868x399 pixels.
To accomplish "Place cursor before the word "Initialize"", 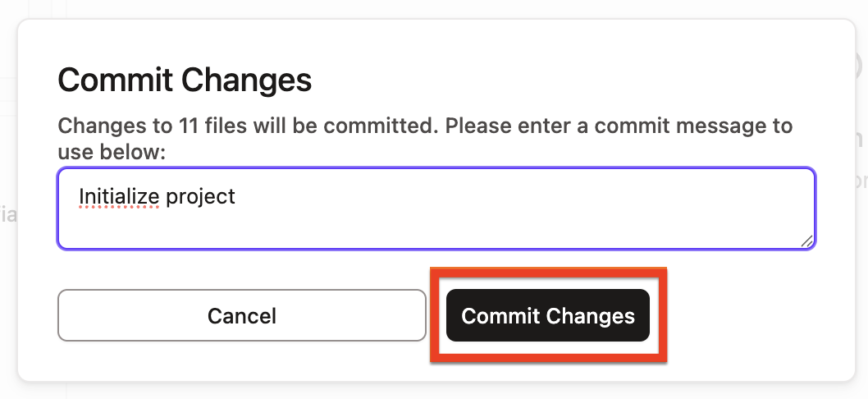I will (79, 197).
